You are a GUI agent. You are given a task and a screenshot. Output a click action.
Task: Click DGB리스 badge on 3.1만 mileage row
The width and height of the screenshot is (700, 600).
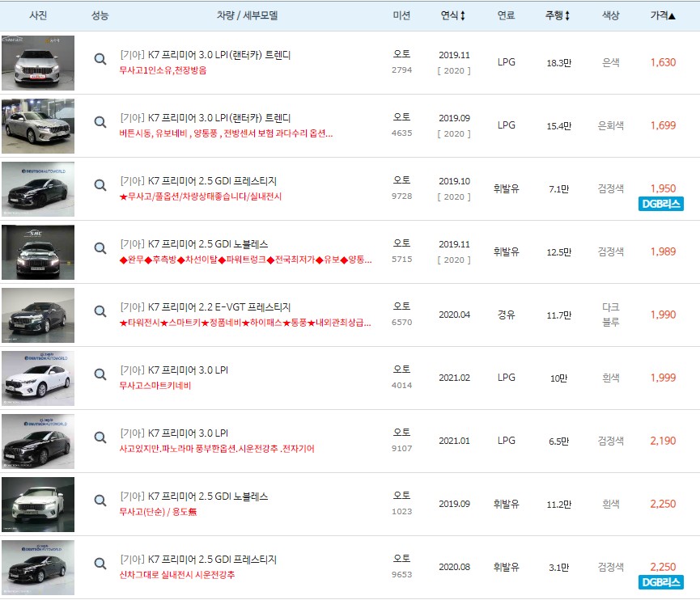pos(660,582)
